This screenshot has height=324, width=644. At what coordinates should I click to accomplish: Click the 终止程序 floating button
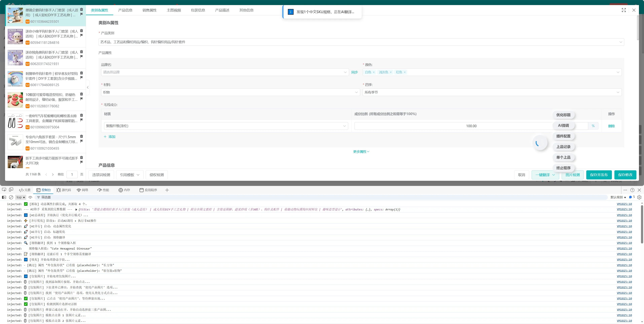pos(564,168)
